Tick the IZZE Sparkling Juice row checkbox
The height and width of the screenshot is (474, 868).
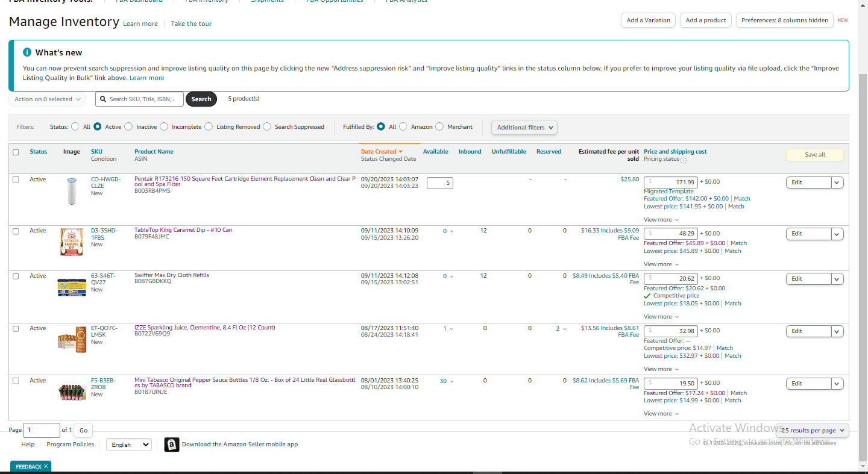(16, 328)
